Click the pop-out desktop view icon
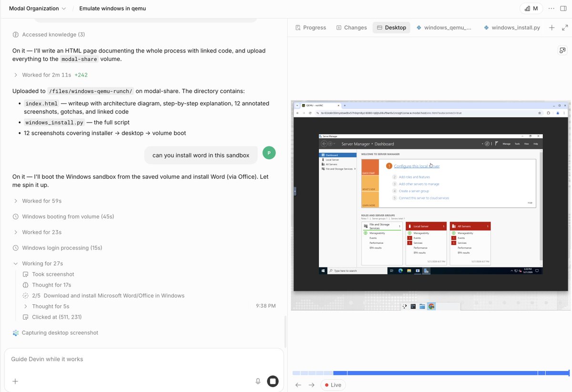 (x=562, y=50)
